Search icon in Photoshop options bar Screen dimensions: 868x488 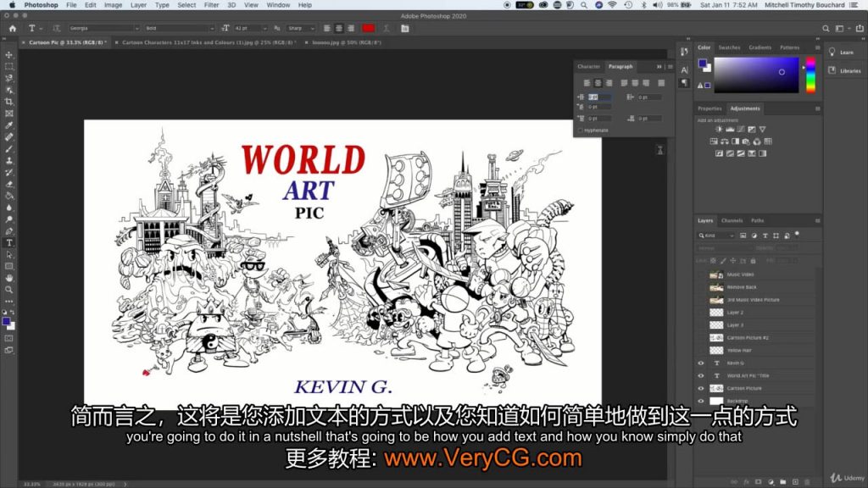coord(826,28)
